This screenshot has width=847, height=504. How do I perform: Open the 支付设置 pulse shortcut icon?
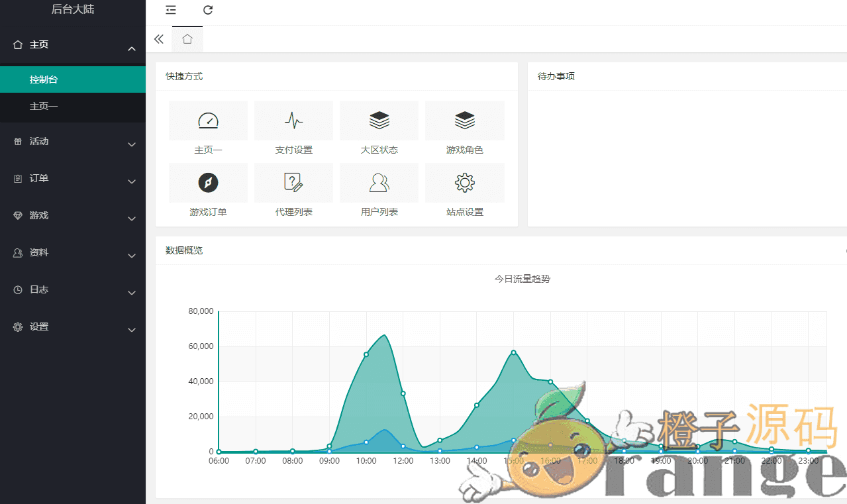(293, 121)
